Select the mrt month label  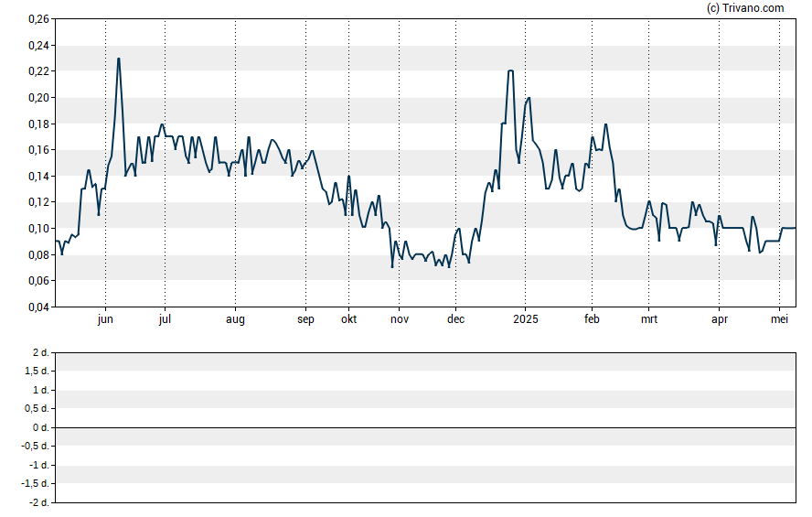[649, 319]
